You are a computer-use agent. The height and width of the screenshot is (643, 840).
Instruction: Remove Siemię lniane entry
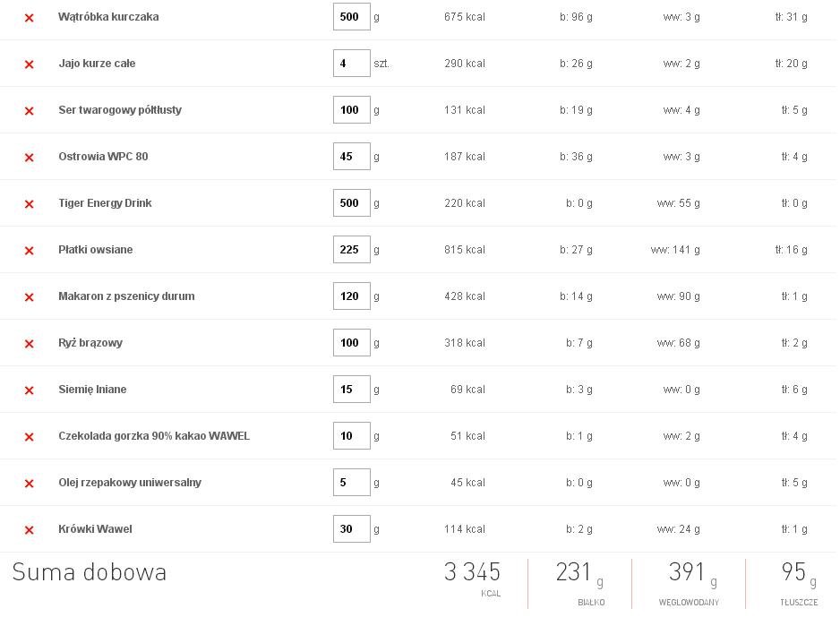pyautogui.click(x=30, y=390)
